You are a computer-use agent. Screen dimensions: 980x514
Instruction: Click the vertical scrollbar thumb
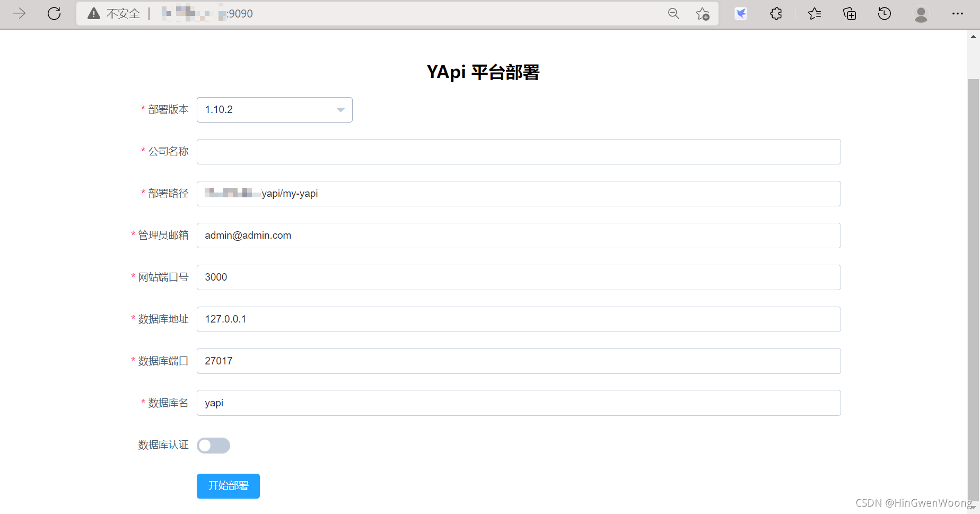pyautogui.click(x=973, y=289)
